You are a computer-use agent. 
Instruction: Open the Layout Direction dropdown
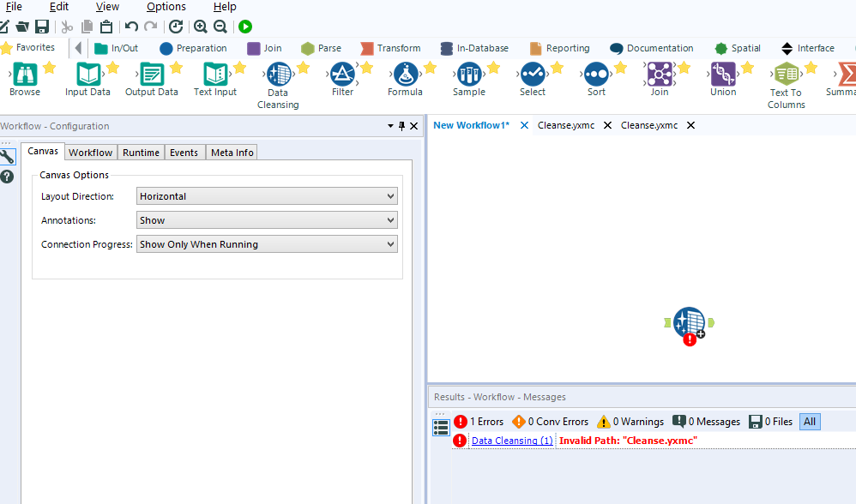point(266,195)
